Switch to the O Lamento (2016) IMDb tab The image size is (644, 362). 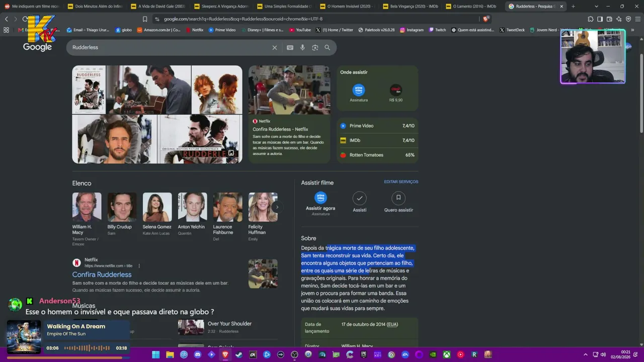[x=472, y=6]
